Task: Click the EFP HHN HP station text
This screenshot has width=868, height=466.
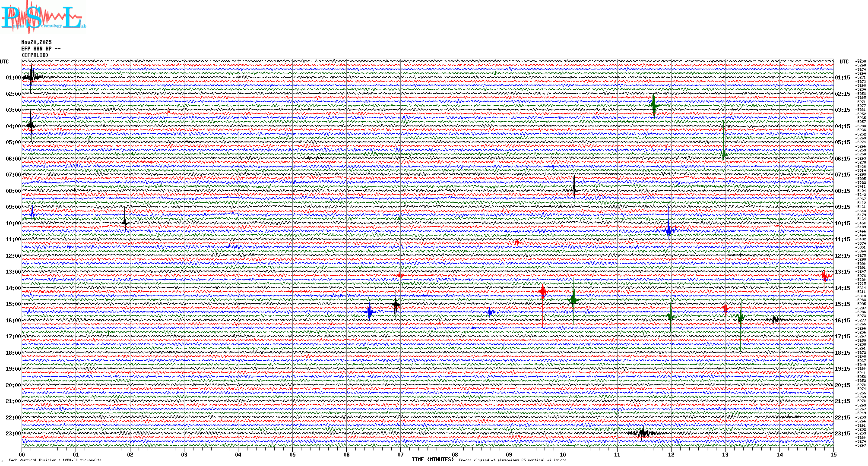Action: [x=41, y=49]
